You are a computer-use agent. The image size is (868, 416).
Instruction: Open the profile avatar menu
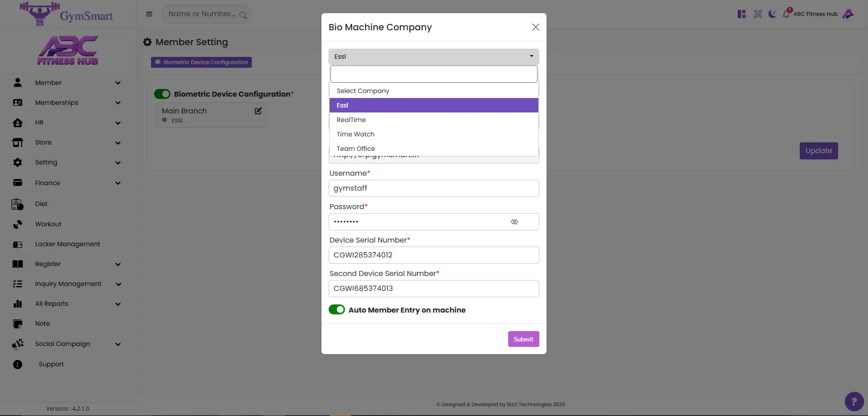(x=848, y=14)
